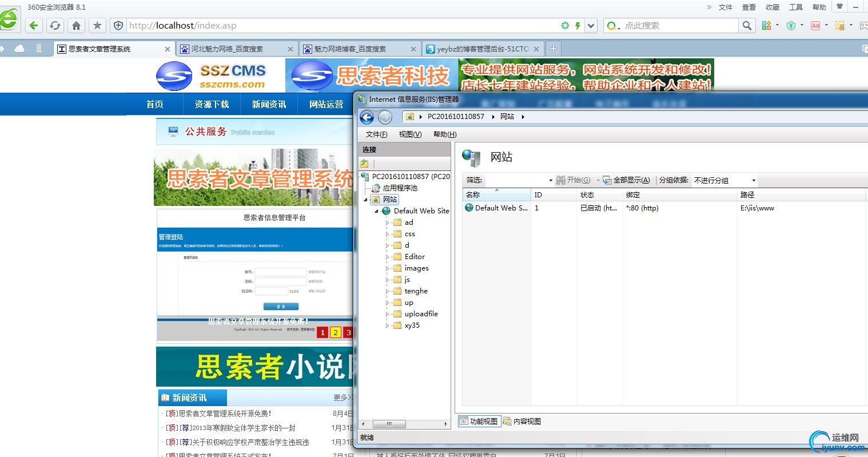
Task: Select the tenghe folder in tree
Action: point(416,291)
